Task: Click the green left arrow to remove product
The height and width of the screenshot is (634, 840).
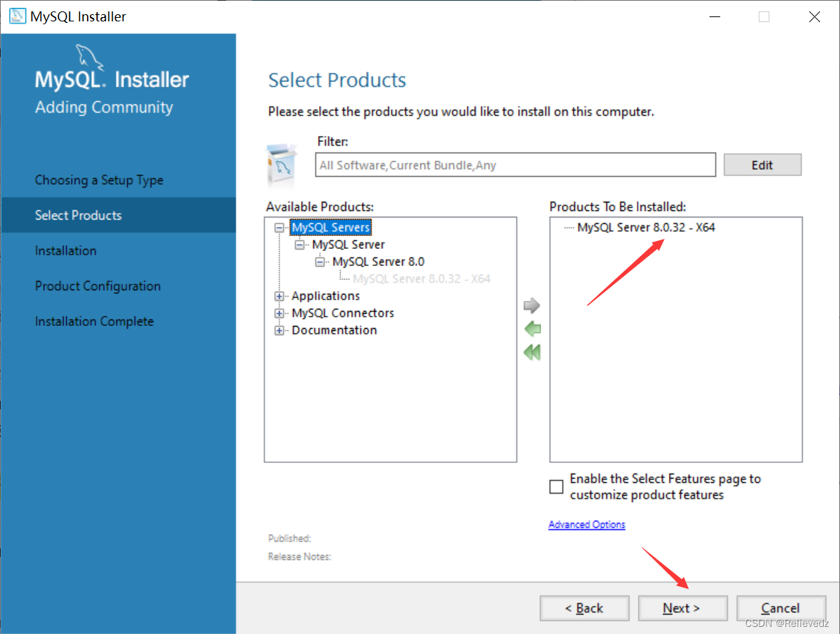Action: (x=532, y=329)
